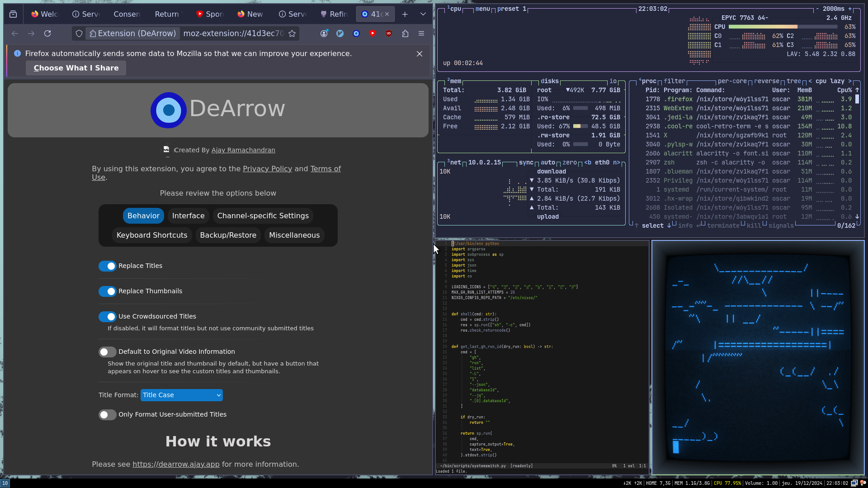Screen dimensions: 868x488
Task: Open the Extensions puzzle-piece menu
Action: (x=405, y=33)
